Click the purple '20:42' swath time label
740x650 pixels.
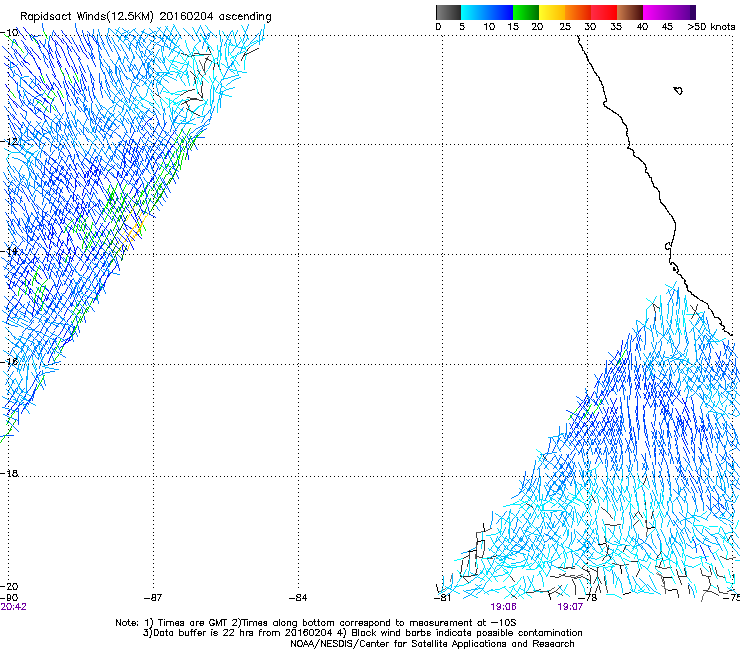(13, 607)
